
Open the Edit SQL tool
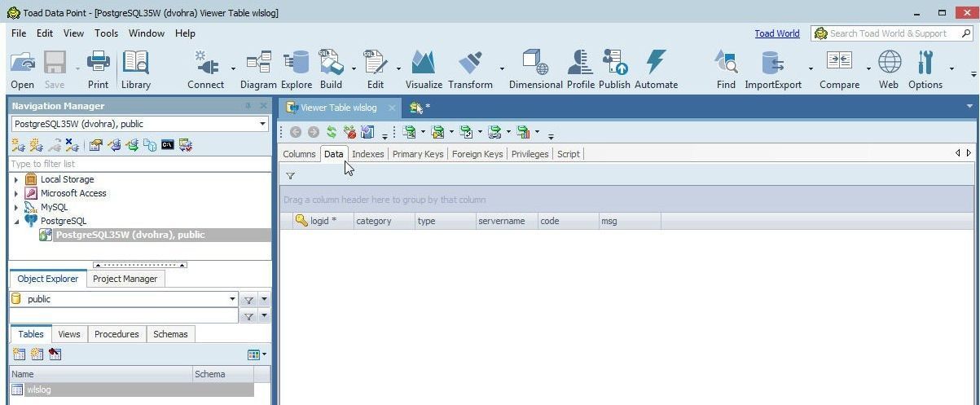(375, 69)
